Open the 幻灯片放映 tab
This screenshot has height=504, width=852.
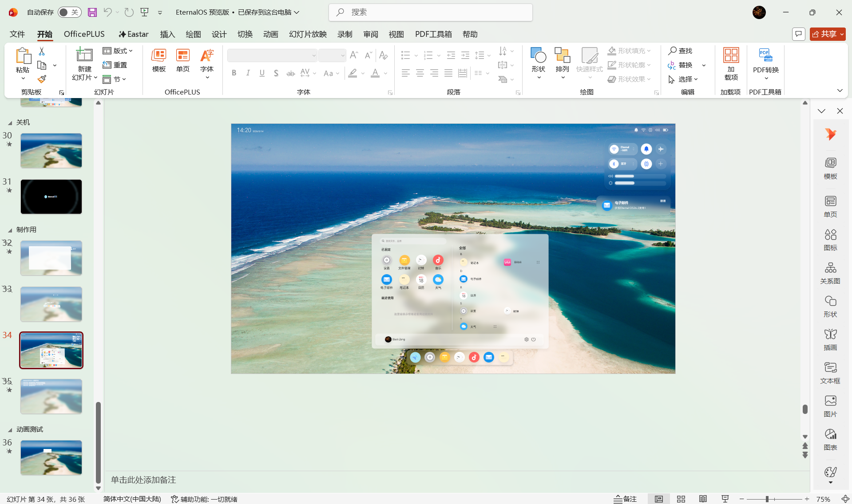[308, 34]
